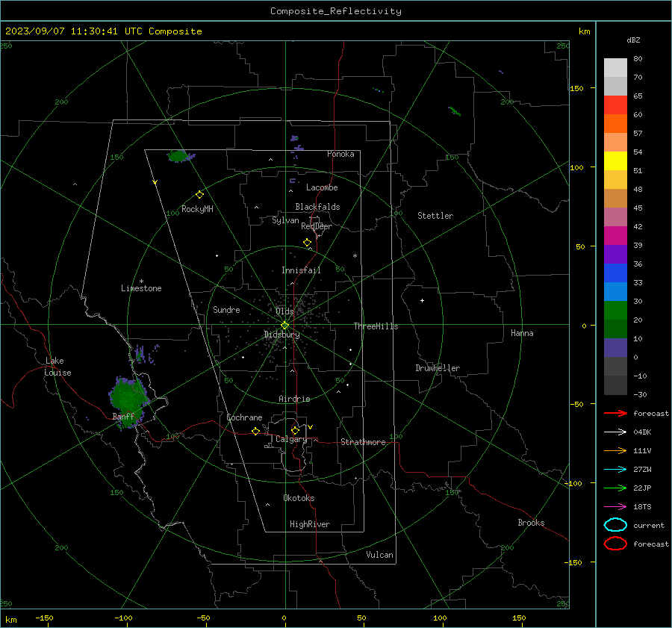Click the cyan 27ZW arrow symbol

615,470
